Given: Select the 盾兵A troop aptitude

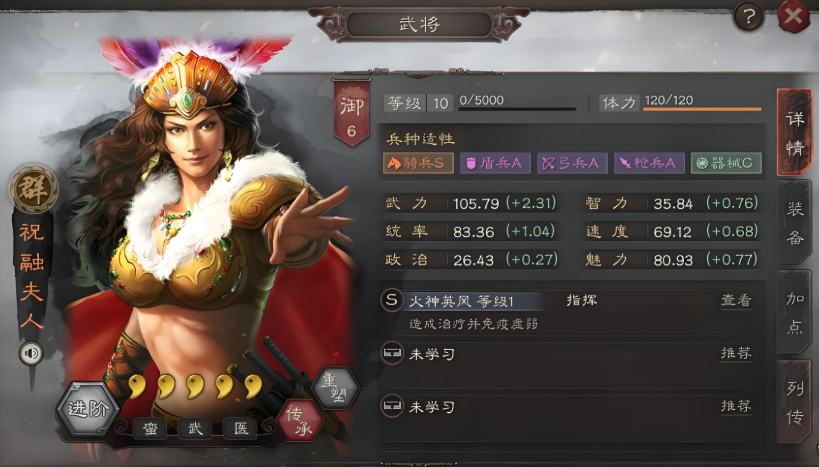Looking at the screenshot, I should [495, 164].
